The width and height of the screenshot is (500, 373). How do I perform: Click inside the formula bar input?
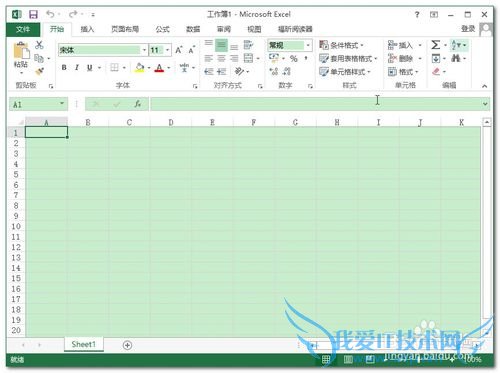click(x=316, y=104)
